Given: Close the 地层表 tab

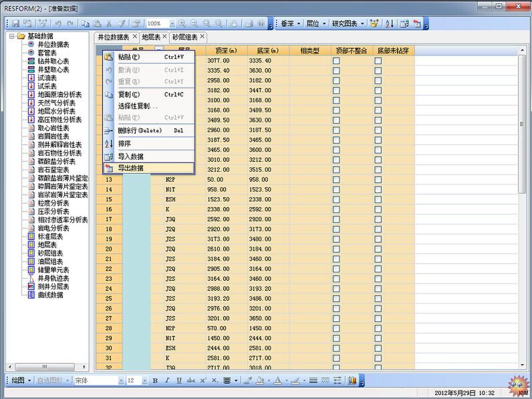Looking at the screenshot, I should point(164,36).
